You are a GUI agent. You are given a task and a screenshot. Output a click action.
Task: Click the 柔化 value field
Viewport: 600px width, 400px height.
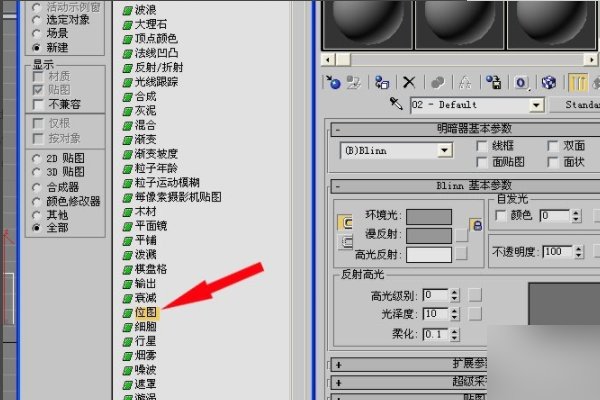coord(436,334)
